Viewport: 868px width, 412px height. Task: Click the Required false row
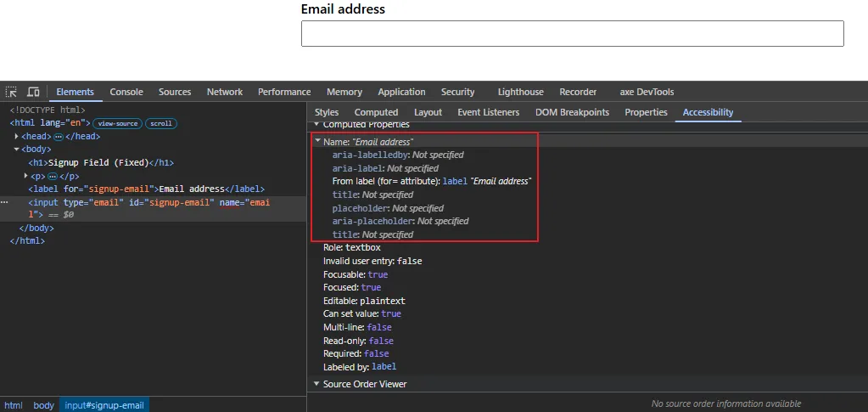[356, 353]
